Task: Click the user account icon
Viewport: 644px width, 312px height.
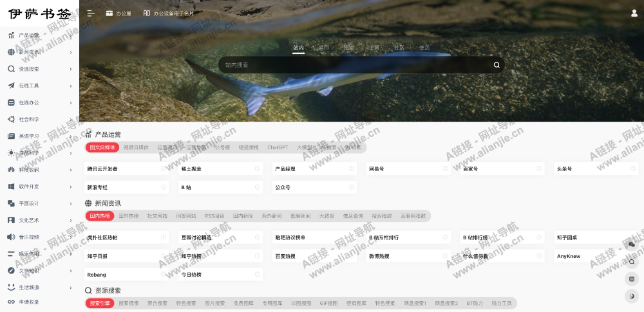Action: pos(634,13)
